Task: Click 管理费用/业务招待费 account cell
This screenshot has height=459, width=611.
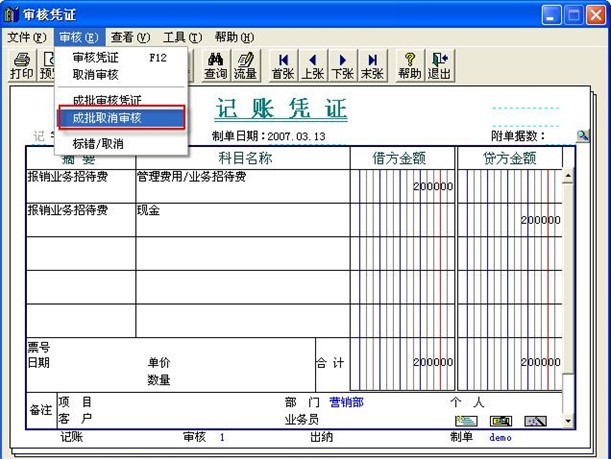Action: pos(242,186)
